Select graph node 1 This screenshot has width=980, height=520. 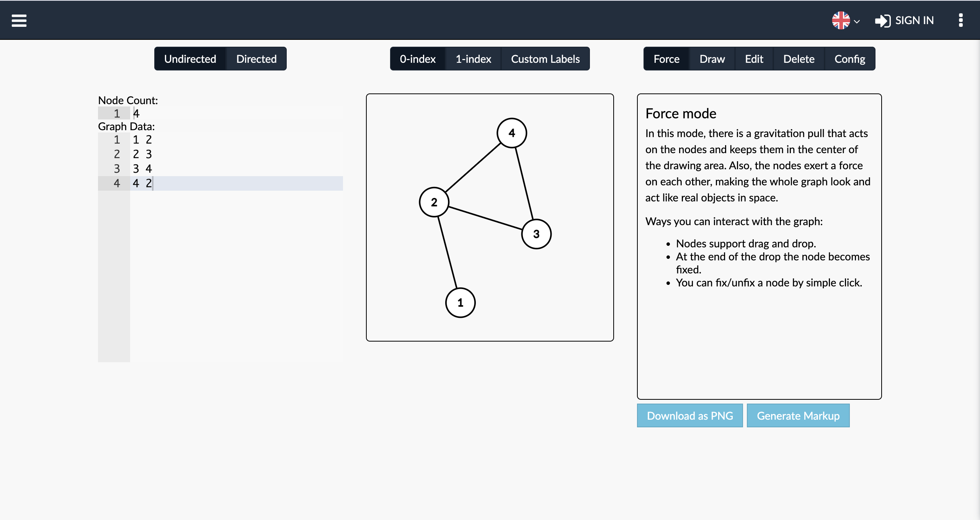[x=461, y=303]
